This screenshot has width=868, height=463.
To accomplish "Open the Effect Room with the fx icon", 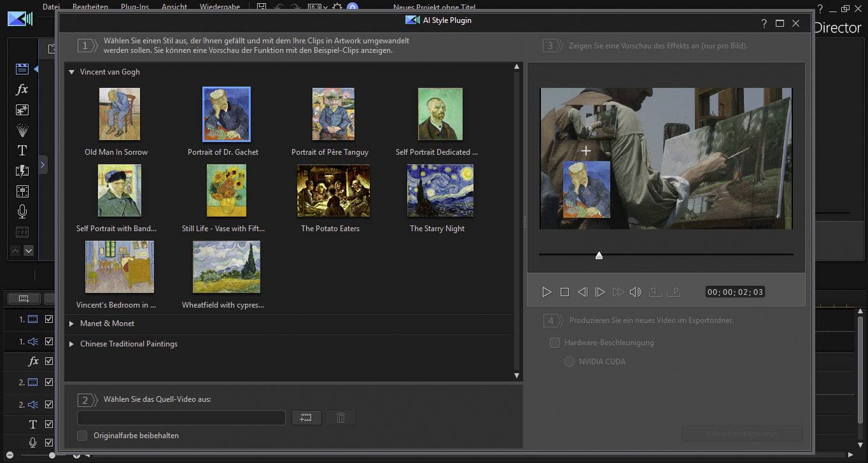I will point(22,90).
